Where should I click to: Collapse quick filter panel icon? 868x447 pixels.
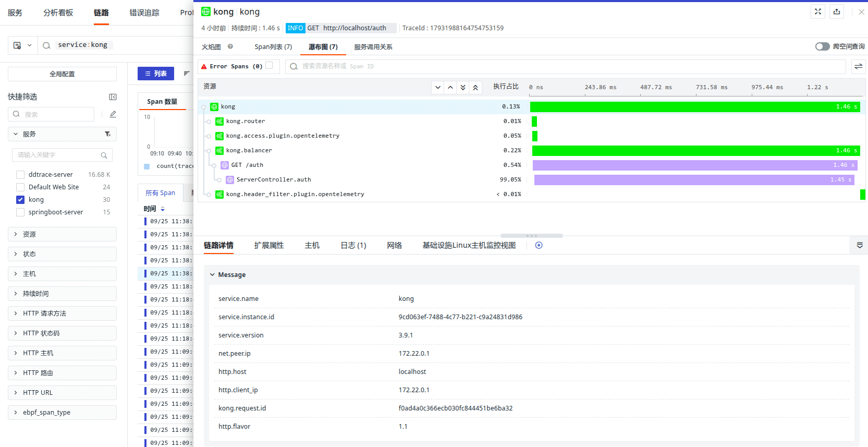click(113, 97)
